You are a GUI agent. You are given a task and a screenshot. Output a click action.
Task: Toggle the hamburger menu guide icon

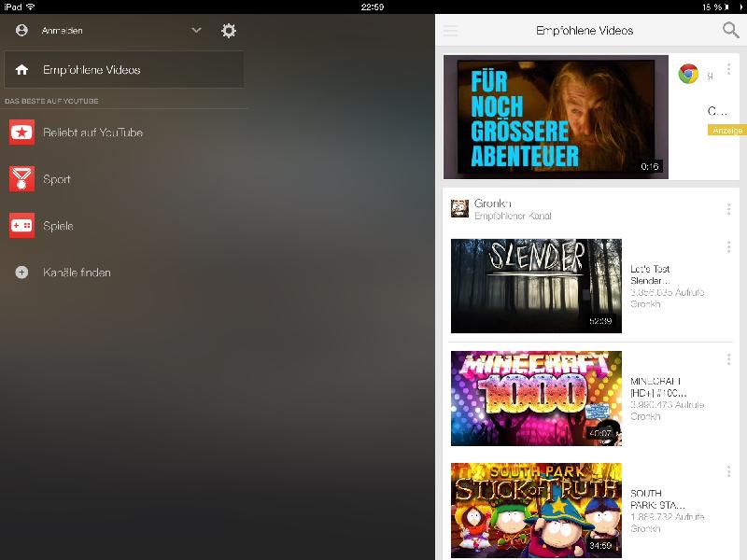pos(451,31)
